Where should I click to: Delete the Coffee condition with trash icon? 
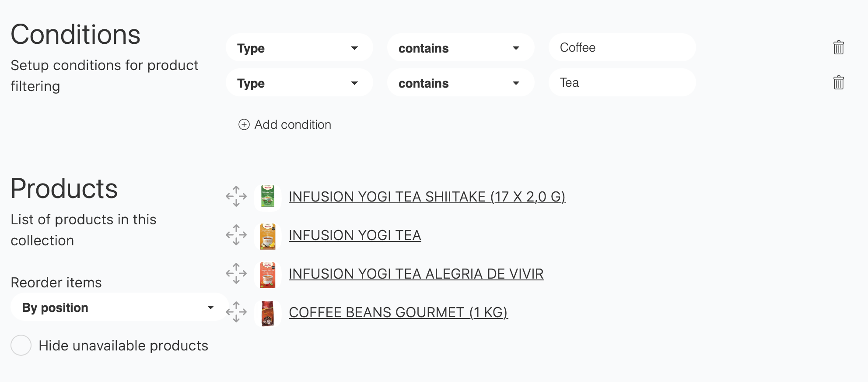838,47
